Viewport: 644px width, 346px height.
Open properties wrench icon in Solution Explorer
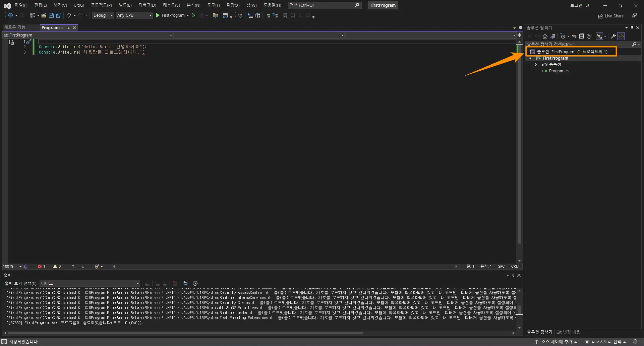[x=613, y=36]
